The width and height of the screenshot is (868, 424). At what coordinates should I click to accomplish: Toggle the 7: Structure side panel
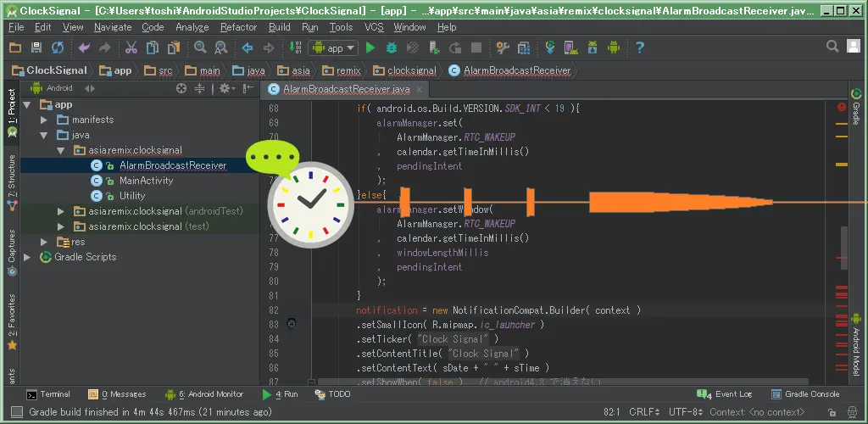coord(12,184)
